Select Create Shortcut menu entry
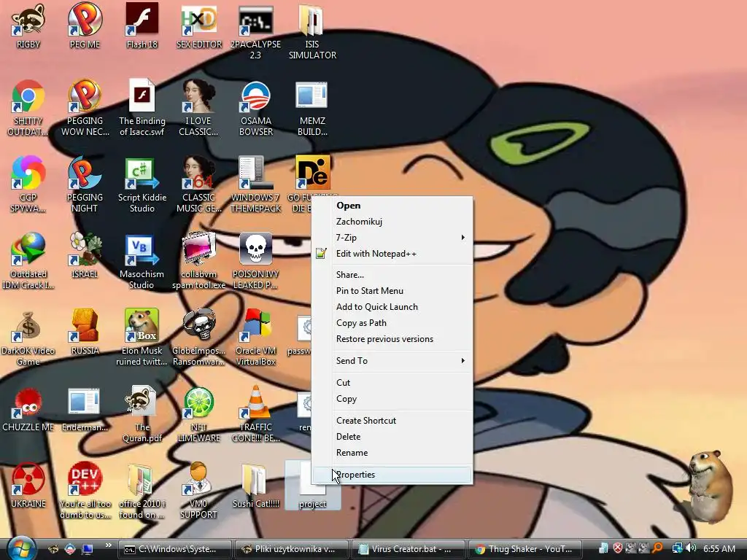The height and width of the screenshot is (560, 747). 392,421
